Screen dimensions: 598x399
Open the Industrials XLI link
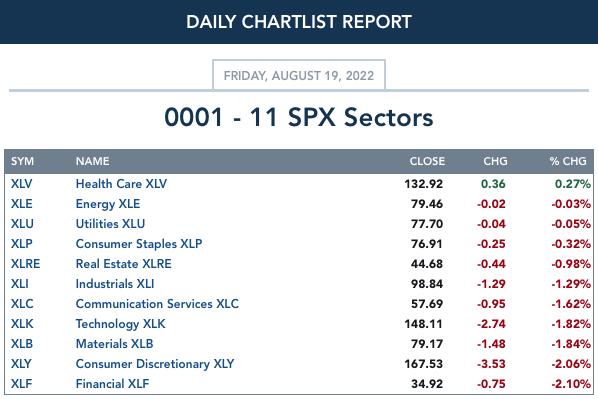pyautogui.click(x=115, y=284)
